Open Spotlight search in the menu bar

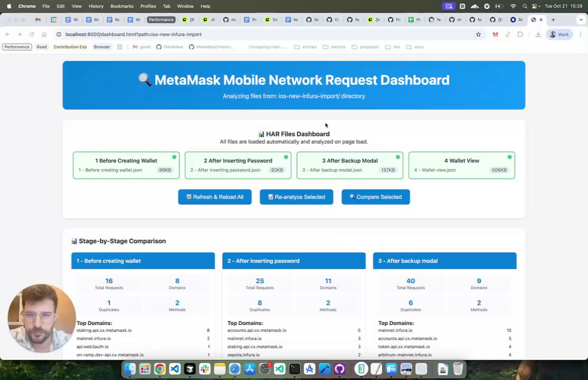coord(525,6)
